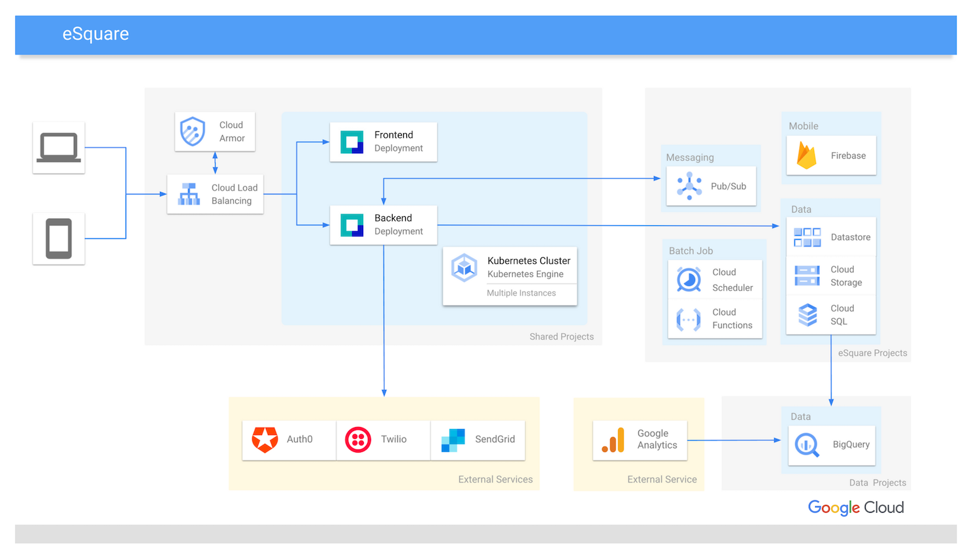
Task: Click the laptop client icon
Action: [59, 148]
